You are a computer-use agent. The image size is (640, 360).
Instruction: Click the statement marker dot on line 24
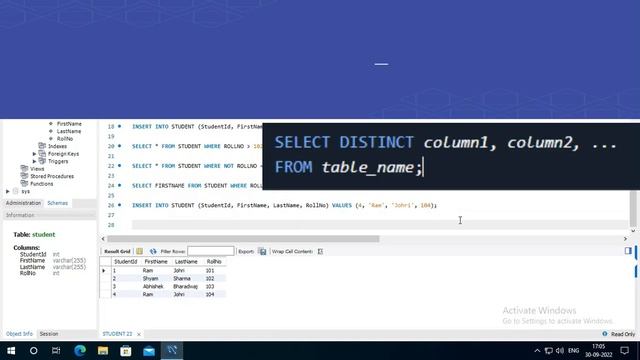120,185
